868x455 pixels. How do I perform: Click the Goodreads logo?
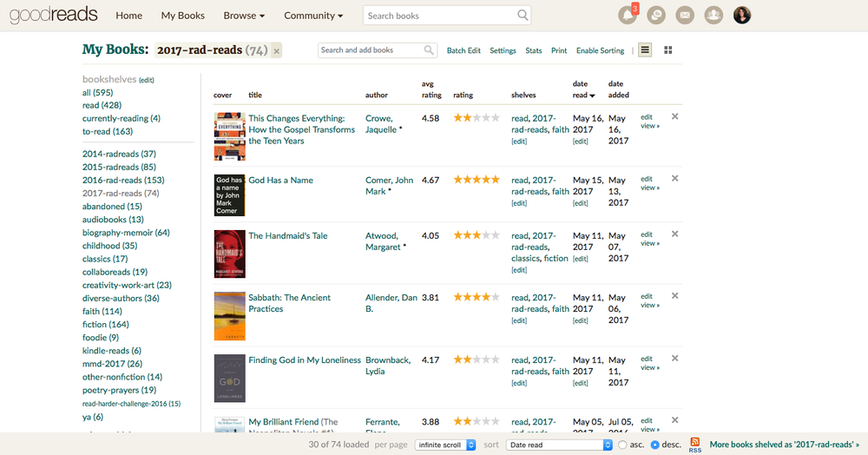tap(54, 15)
